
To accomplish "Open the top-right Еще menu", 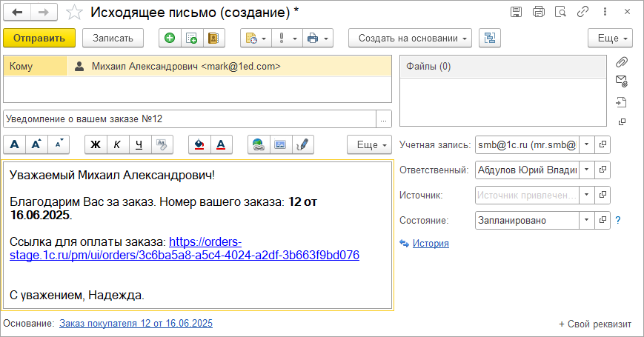I will (610, 38).
